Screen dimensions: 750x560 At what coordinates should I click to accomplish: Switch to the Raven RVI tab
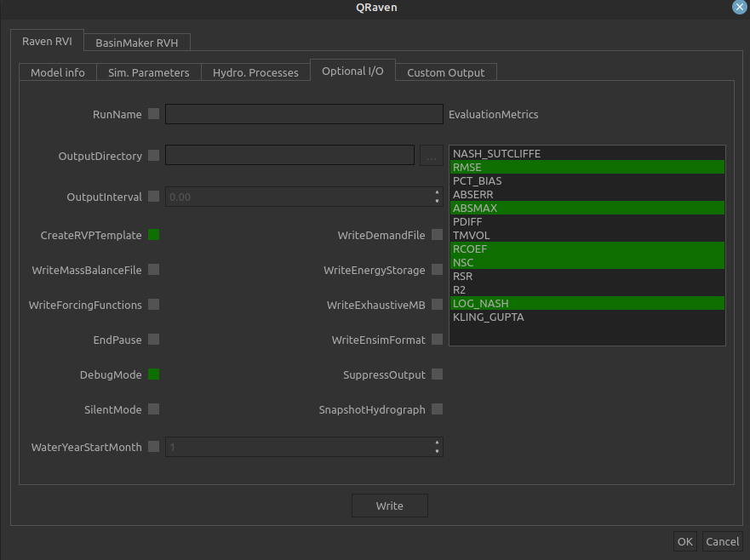click(47, 41)
